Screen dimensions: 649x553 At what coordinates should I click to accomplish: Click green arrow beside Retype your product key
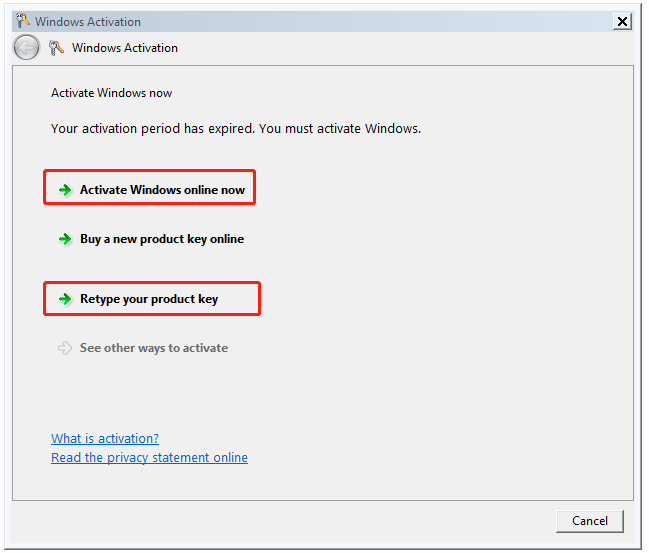(65, 299)
